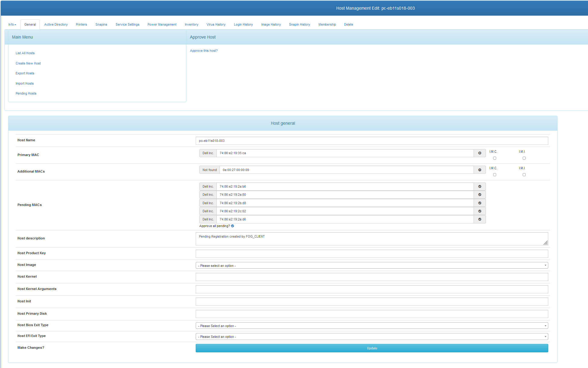Click the List All Hosts link
The image size is (588, 368).
25,53
